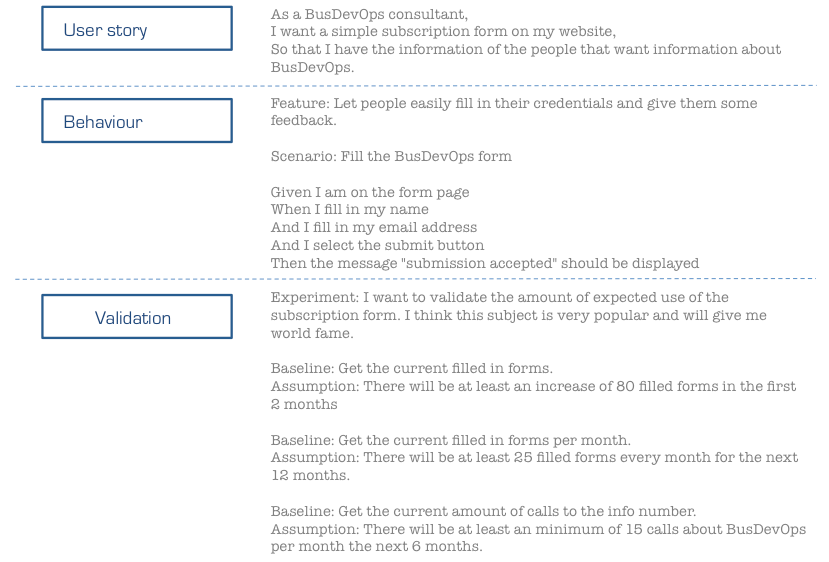Viewport: 829px width, 562px height.
Task: Click the User story box
Action: pos(137,29)
